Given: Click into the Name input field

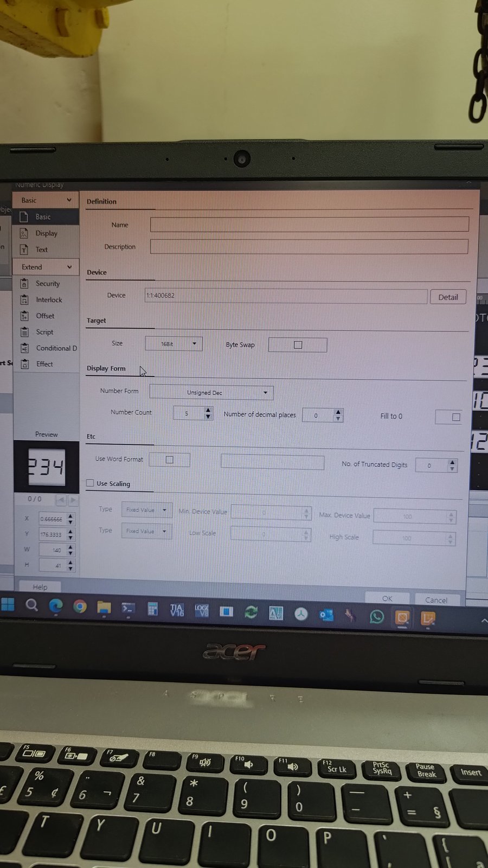Looking at the screenshot, I should click(309, 224).
